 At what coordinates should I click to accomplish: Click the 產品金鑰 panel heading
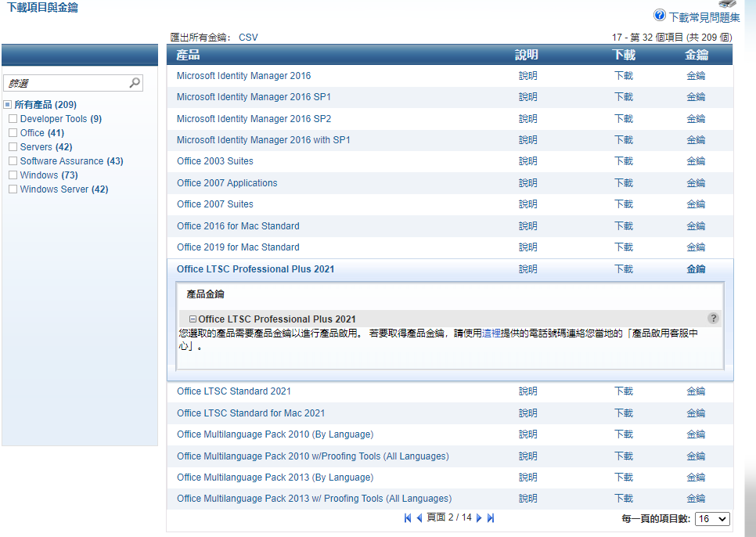tap(205, 294)
